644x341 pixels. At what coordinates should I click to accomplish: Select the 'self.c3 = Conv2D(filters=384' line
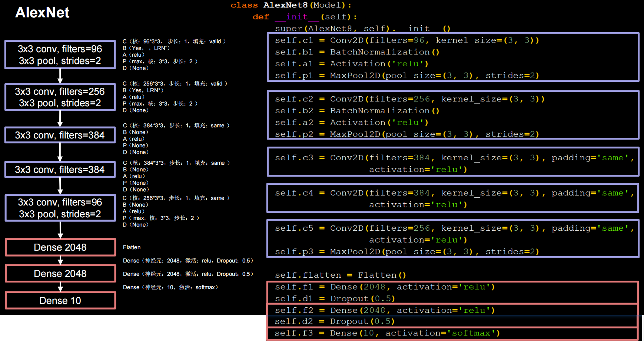click(x=455, y=158)
